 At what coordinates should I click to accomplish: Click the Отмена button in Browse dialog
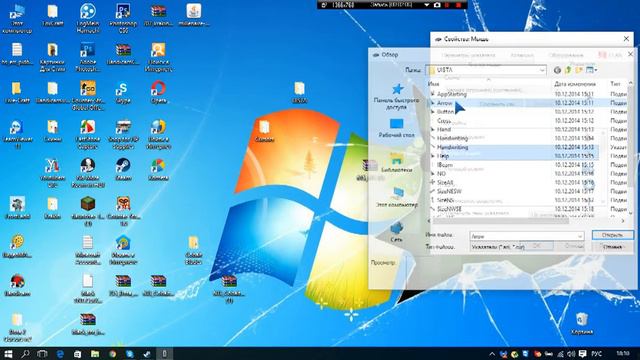pos(612,247)
